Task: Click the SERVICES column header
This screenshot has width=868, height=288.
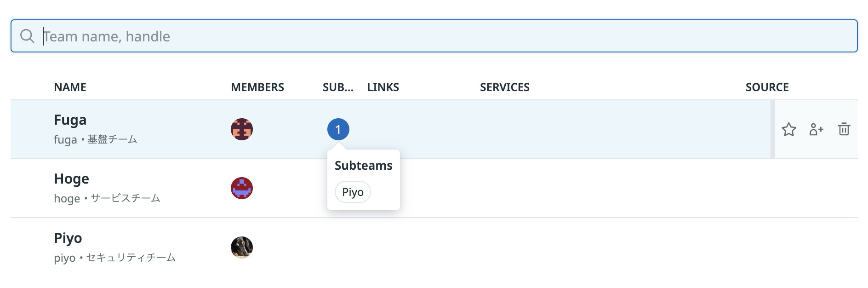Action: coord(504,87)
